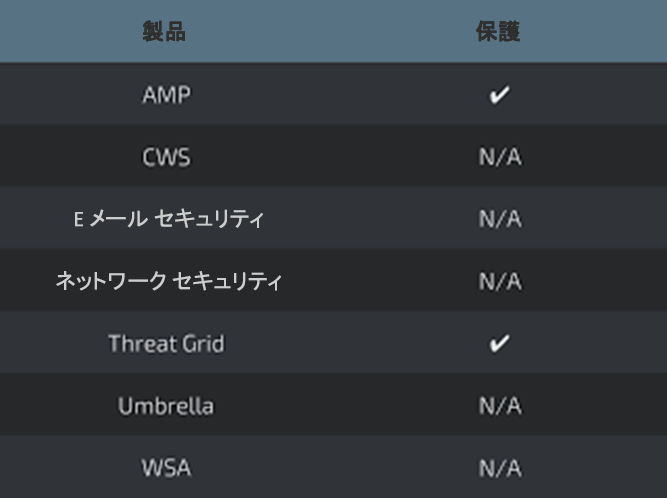This screenshot has height=498, width=667.
Task: Click the N/A value for ネットワーク セキュリティ
Action: [x=499, y=282]
